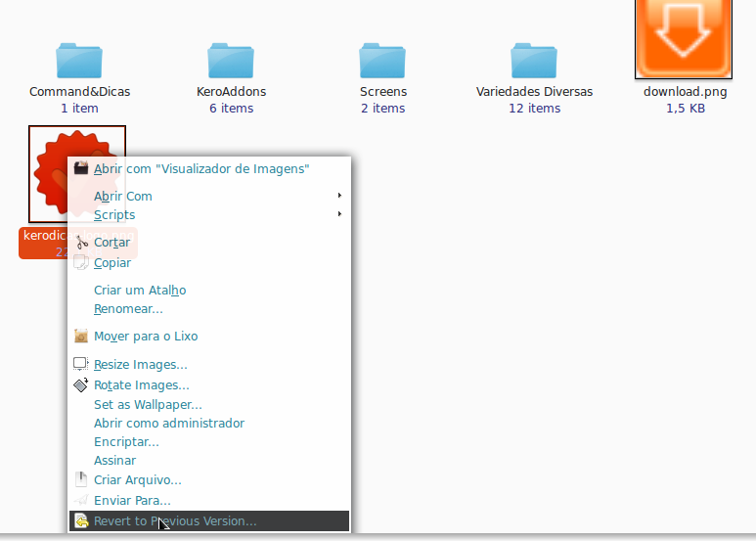Image resolution: width=756 pixels, height=541 pixels.
Task: Click the KeroAddons folder name
Action: point(231,92)
